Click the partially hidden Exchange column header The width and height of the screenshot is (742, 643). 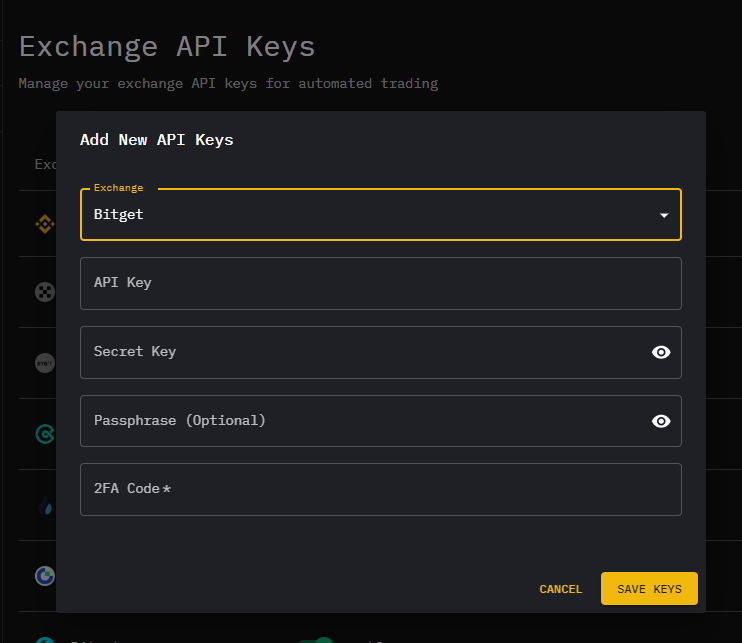click(45, 164)
